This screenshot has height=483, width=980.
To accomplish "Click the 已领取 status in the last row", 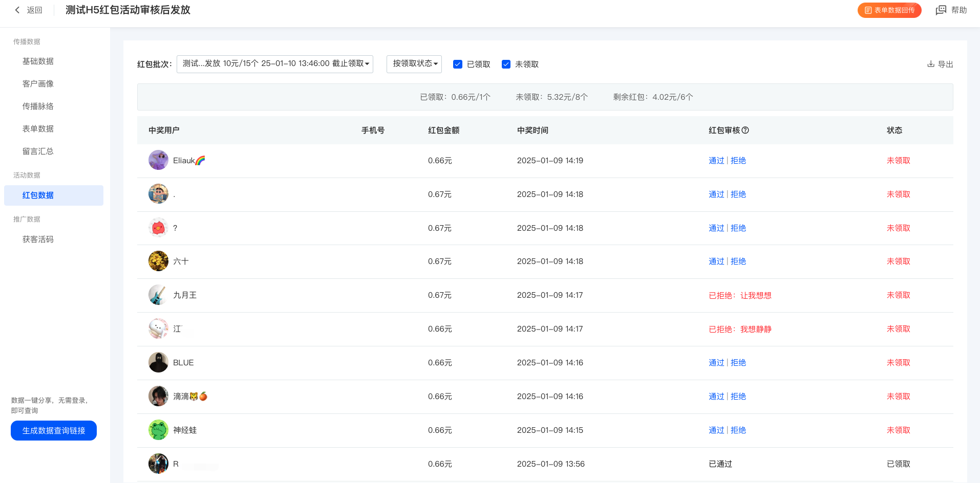I will click(899, 464).
